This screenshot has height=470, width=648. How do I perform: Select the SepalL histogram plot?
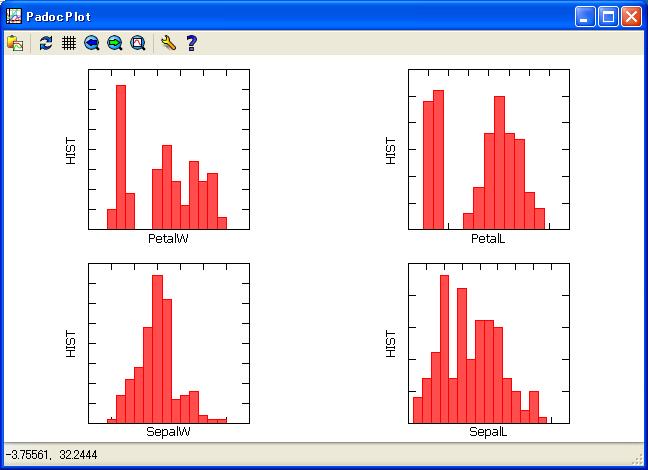pyautogui.click(x=488, y=343)
